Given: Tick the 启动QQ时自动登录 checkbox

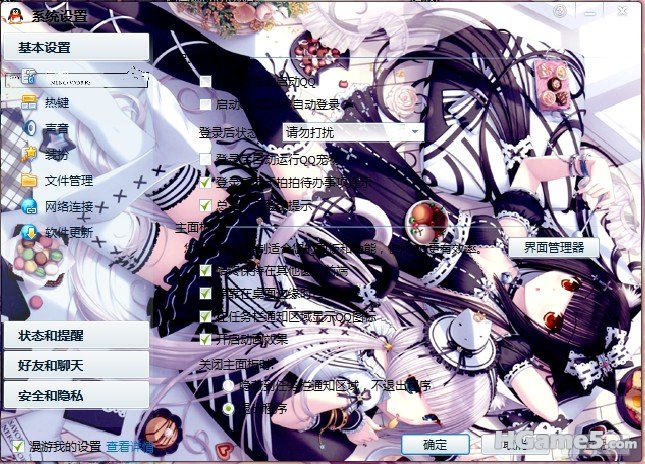Looking at the screenshot, I should [205, 104].
